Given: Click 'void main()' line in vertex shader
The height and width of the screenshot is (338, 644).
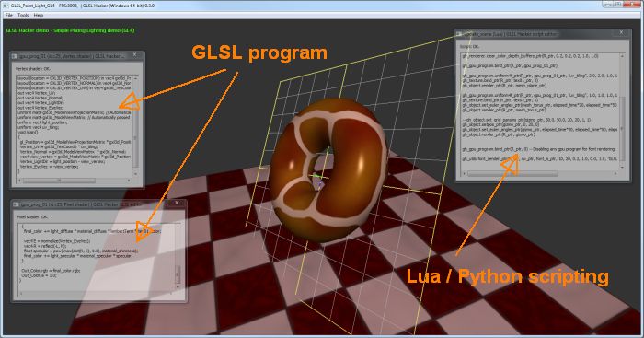Looking at the screenshot, I should coord(28,132).
